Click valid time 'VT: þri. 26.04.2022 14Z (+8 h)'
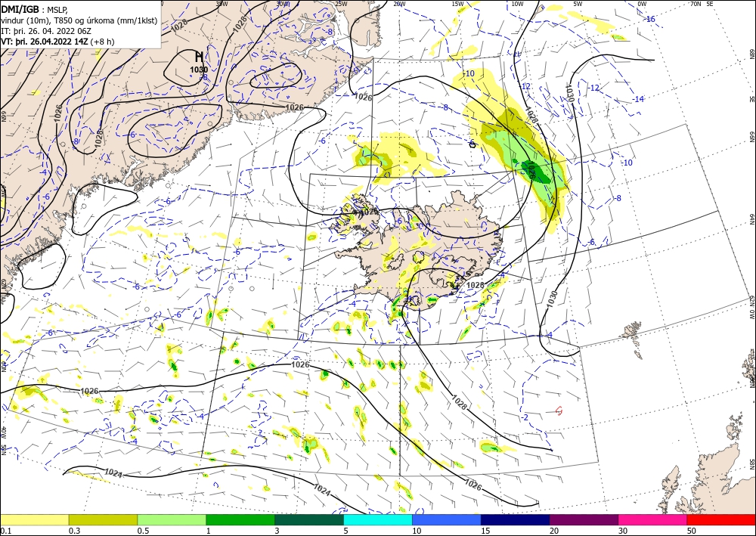This screenshot has height=536, width=756. point(58,41)
